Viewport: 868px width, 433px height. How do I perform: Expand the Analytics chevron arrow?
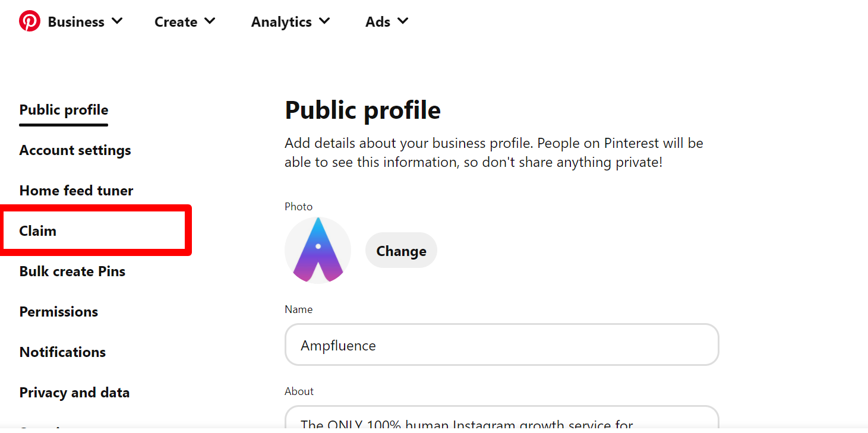(324, 21)
